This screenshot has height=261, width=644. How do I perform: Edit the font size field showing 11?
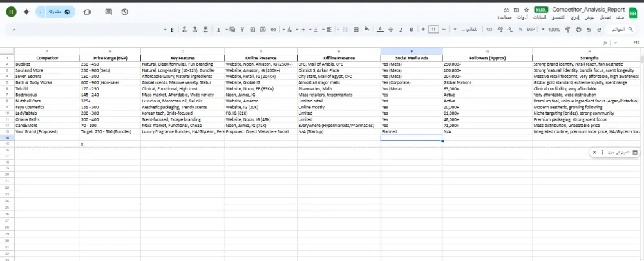pyautogui.click(x=433, y=30)
